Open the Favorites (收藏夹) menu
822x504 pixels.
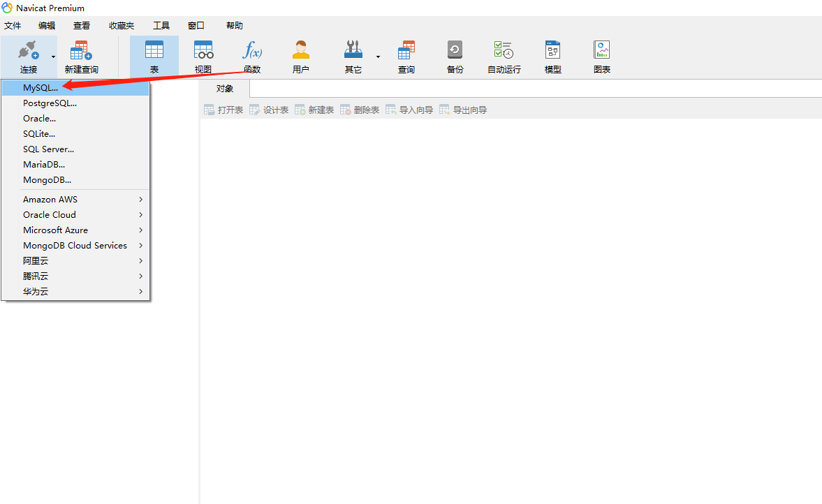tap(121, 26)
